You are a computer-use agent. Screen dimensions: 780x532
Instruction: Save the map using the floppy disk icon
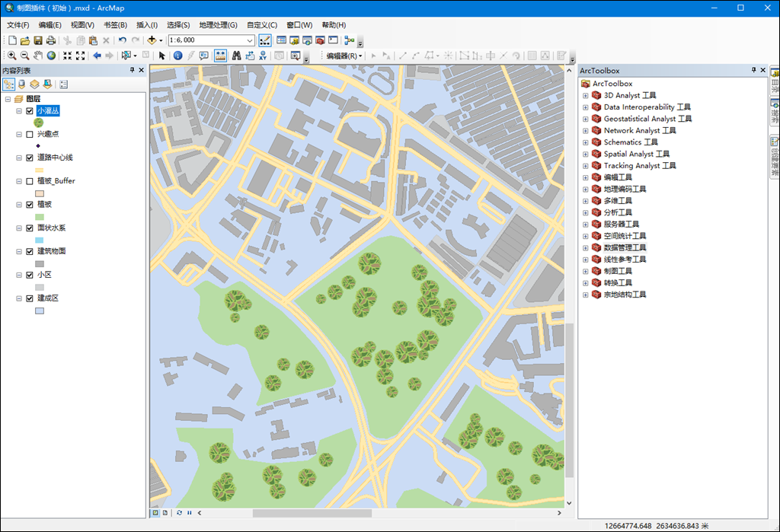coord(38,40)
